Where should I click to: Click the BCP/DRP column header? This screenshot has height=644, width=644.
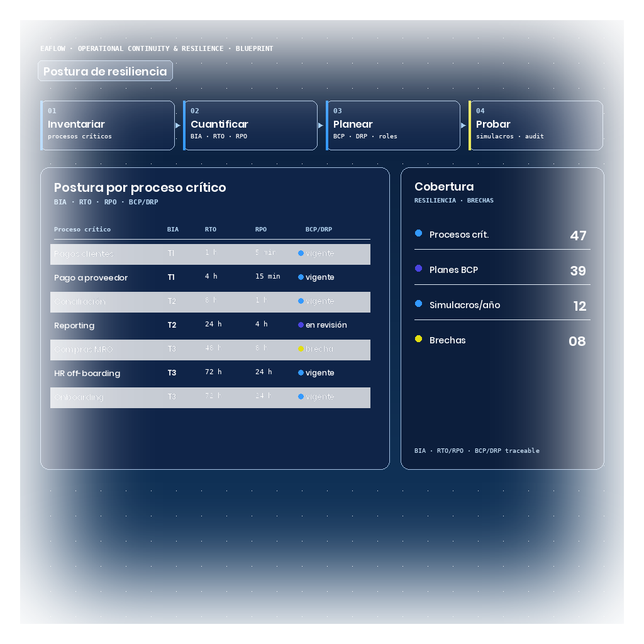pyautogui.click(x=319, y=229)
